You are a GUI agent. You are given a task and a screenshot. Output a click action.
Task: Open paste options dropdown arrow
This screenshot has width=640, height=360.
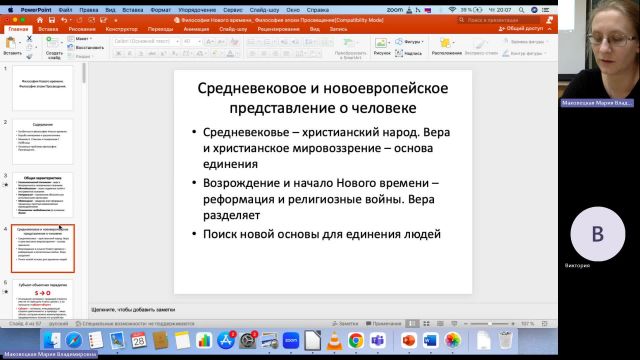19,42
